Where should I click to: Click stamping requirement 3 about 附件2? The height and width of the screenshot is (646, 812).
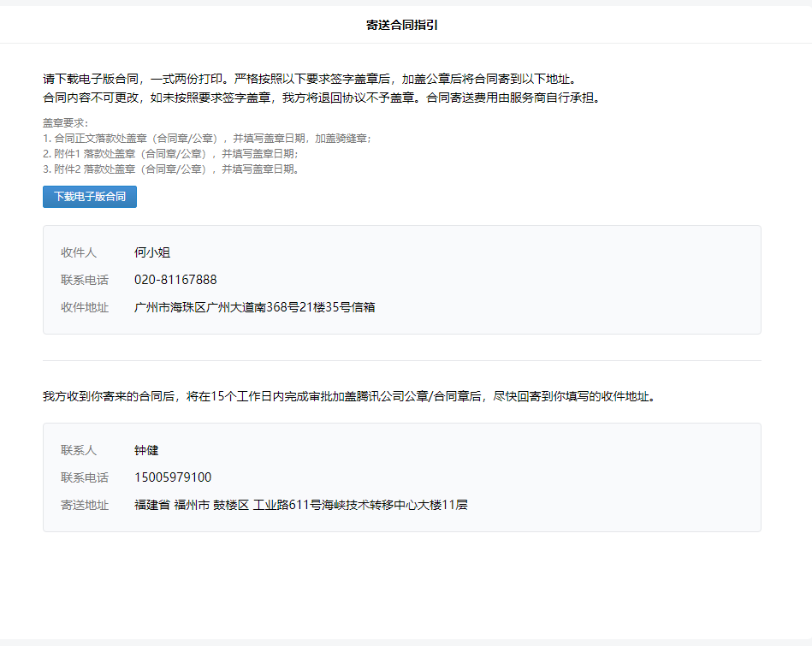tap(171, 169)
